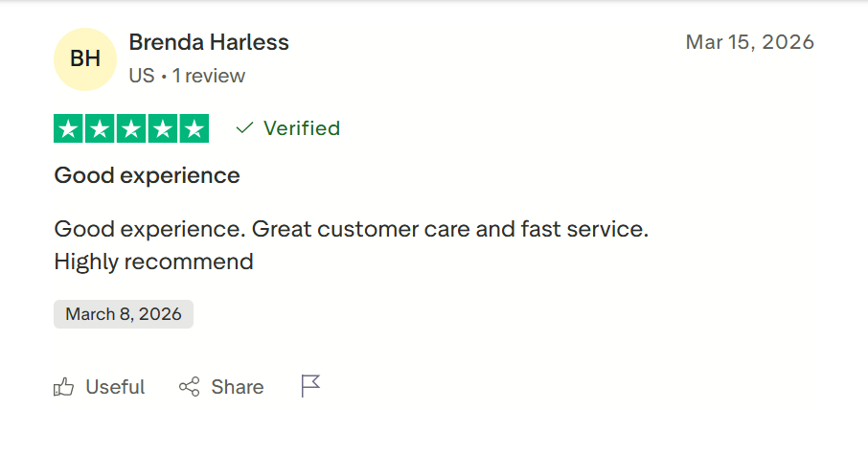Click the "1 review" count text
The width and height of the screenshot is (868, 455).
(209, 76)
